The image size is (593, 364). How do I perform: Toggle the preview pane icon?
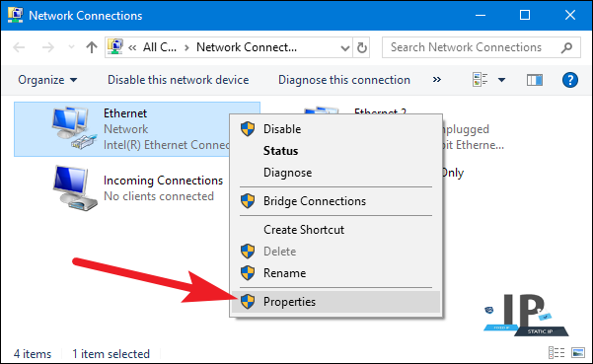(535, 80)
